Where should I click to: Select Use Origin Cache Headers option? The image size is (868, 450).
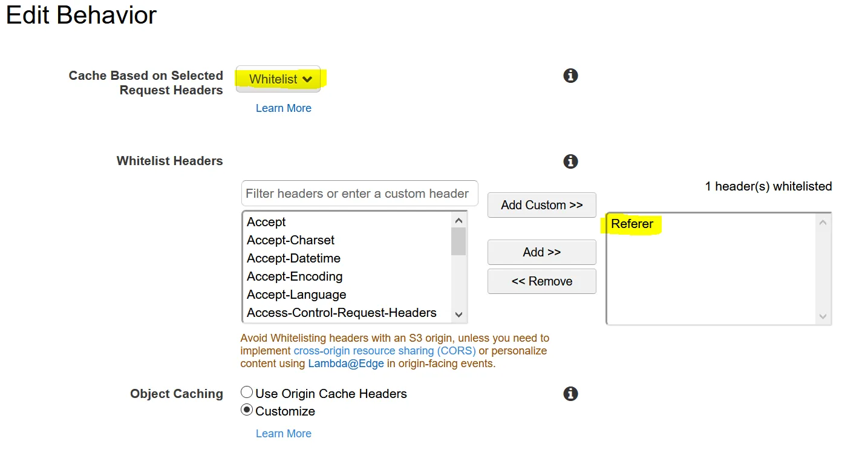point(247,393)
